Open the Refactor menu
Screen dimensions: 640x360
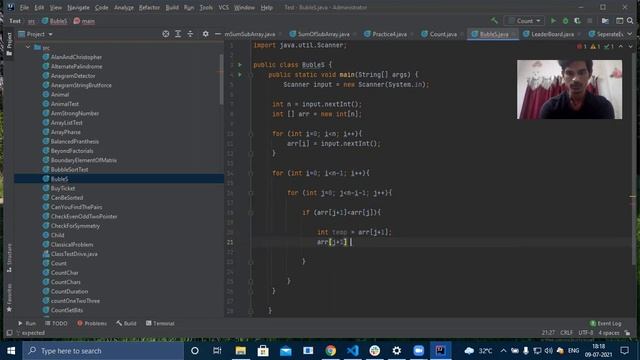click(x=149, y=7)
